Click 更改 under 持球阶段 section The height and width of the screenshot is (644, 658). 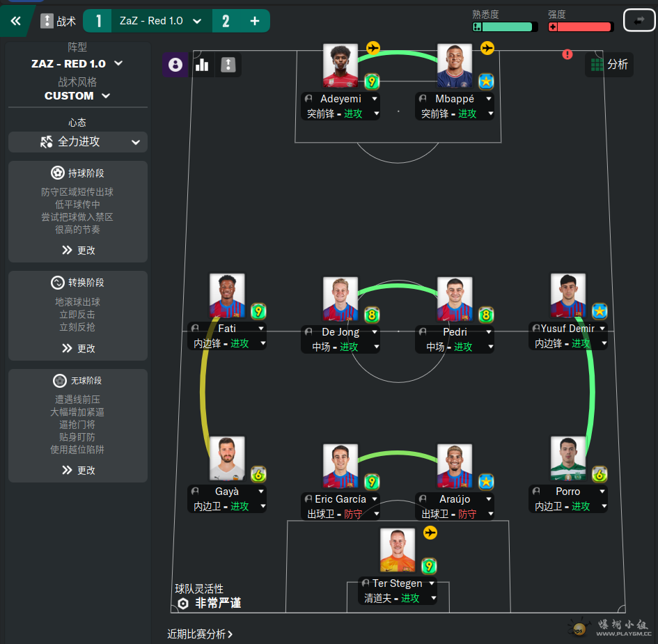(x=79, y=251)
